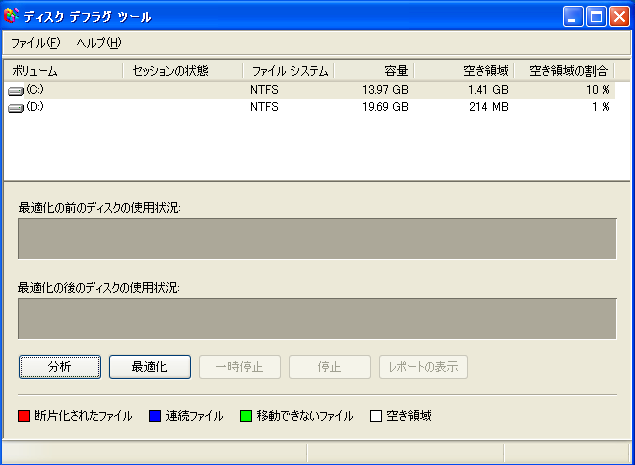Select the (D:) drive icon

click(x=16, y=108)
